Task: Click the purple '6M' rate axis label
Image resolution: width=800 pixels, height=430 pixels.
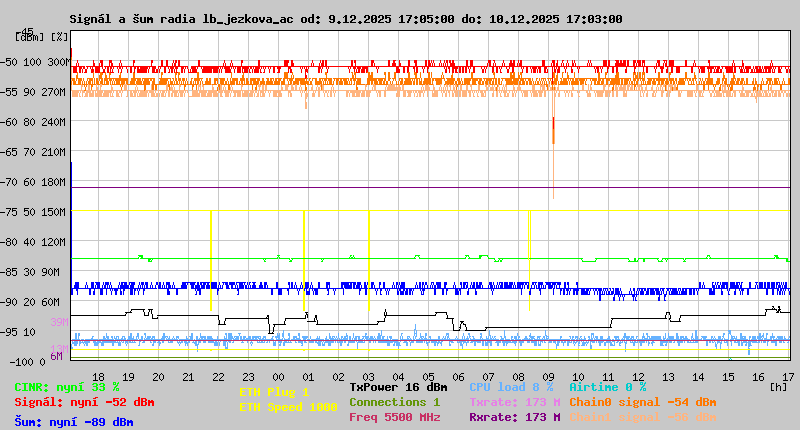Action: (x=56, y=356)
